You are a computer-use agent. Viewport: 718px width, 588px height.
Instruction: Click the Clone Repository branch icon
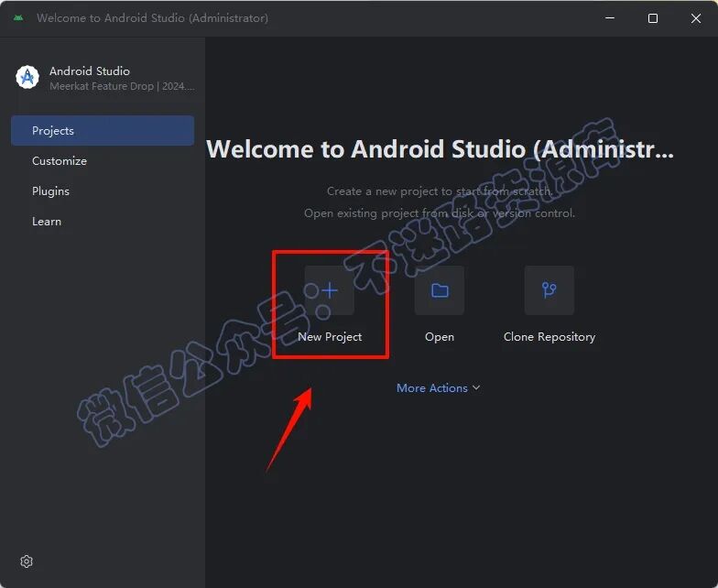tap(549, 290)
